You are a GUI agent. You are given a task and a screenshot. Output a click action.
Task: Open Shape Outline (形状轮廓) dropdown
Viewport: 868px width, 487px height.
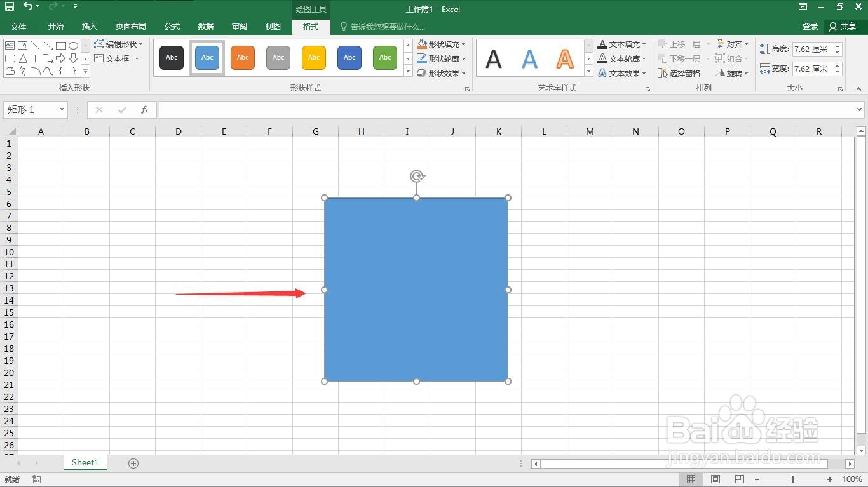tap(441, 58)
